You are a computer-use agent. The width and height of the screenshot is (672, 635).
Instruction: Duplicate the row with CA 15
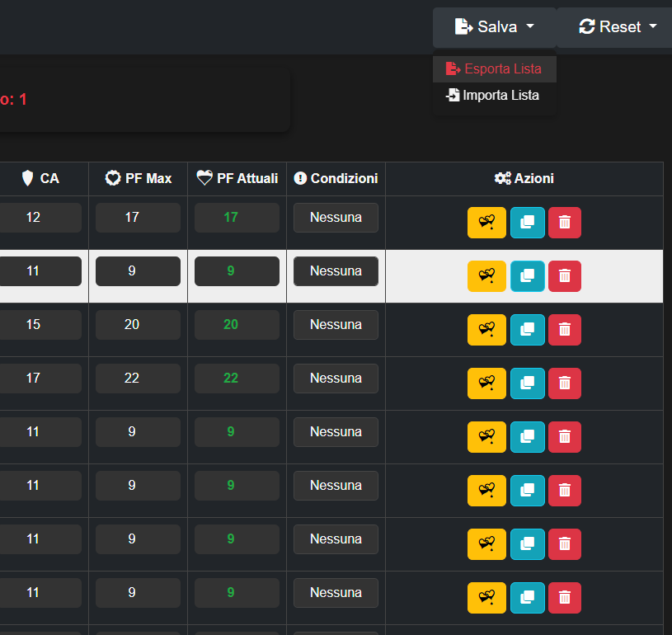(x=527, y=330)
